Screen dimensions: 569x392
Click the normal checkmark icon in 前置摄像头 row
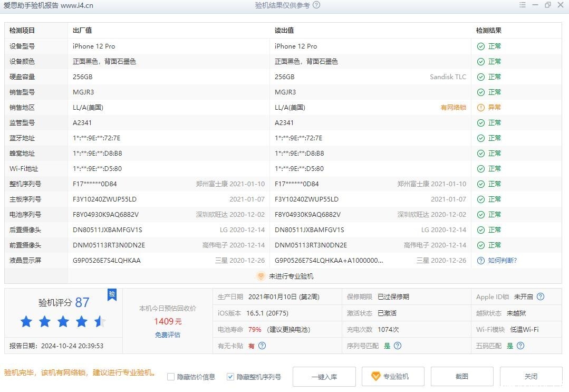point(481,245)
